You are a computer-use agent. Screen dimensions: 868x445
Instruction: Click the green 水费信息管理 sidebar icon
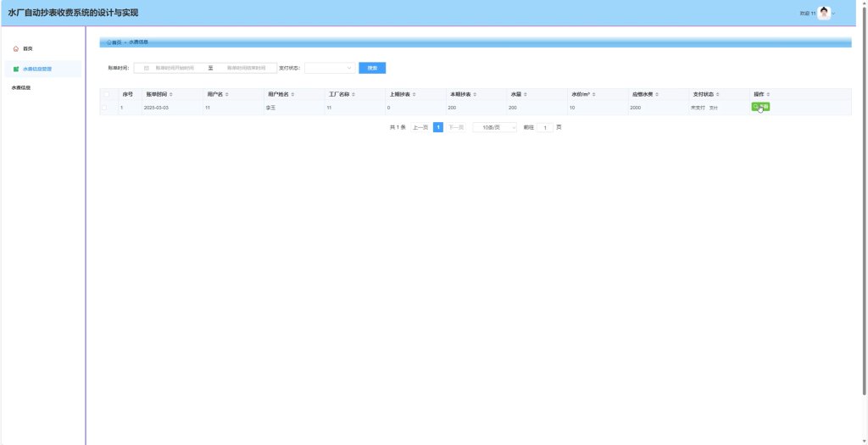(x=16, y=70)
